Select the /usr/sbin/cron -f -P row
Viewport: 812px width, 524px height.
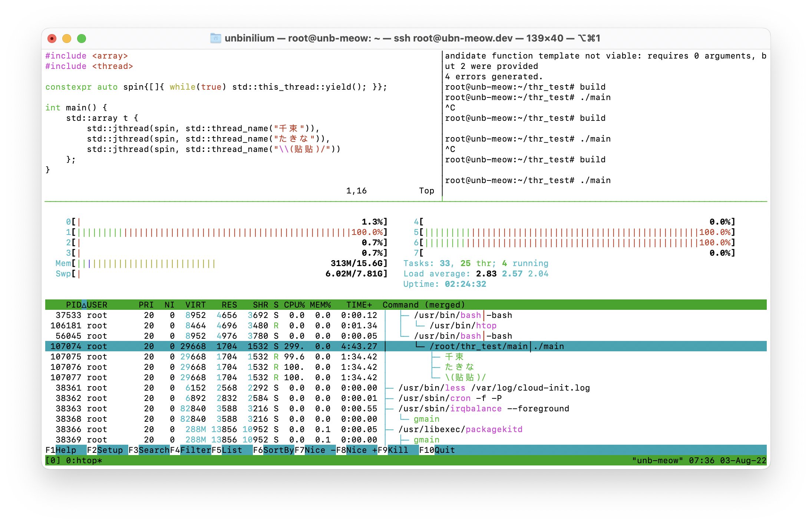(x=406, y=398)
